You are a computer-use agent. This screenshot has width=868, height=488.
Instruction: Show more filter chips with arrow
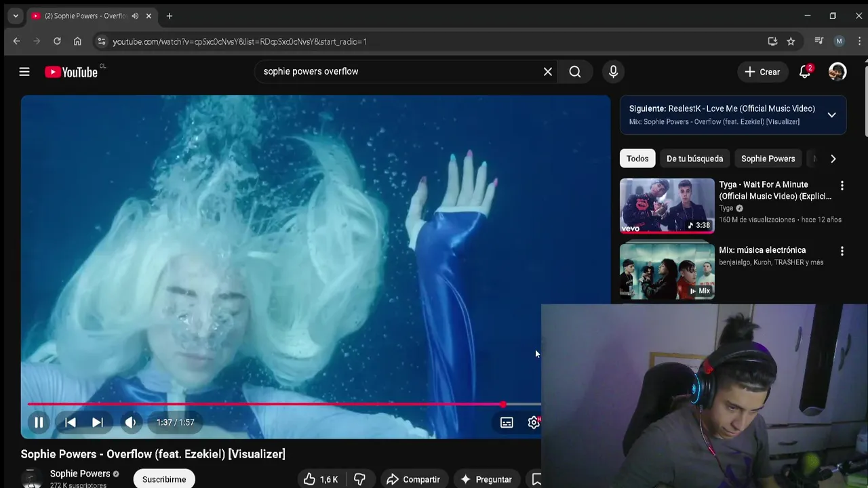tap(833, 159)
